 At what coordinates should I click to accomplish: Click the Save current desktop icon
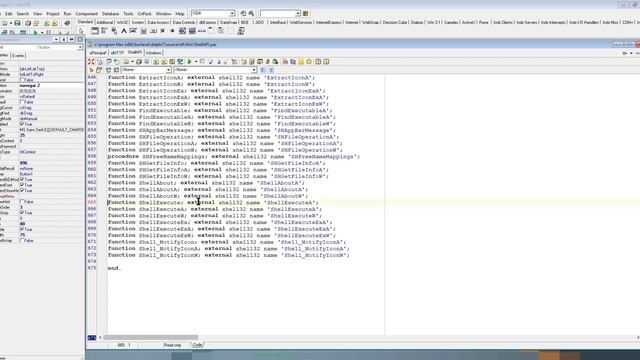point(243,13)
